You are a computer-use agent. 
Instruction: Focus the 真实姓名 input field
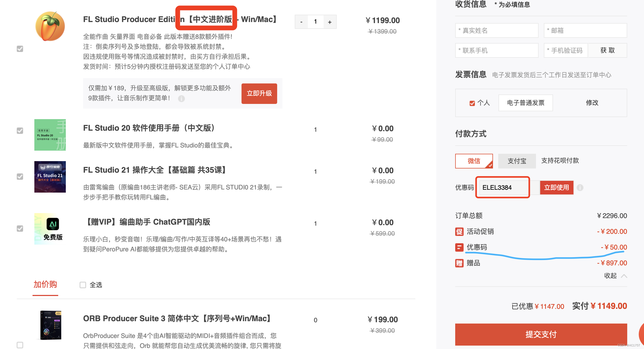pyautogui.click(x=497, y=30)
